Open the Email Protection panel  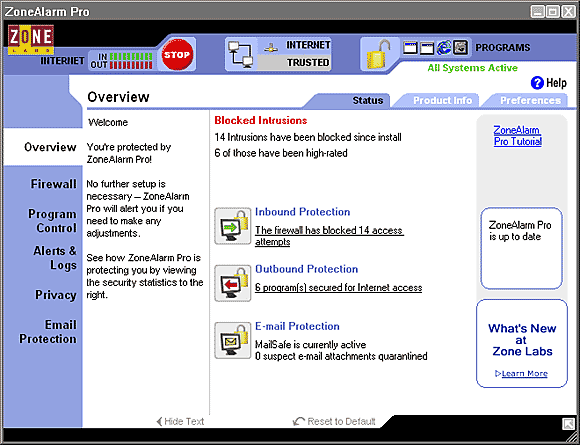[48, 331]
